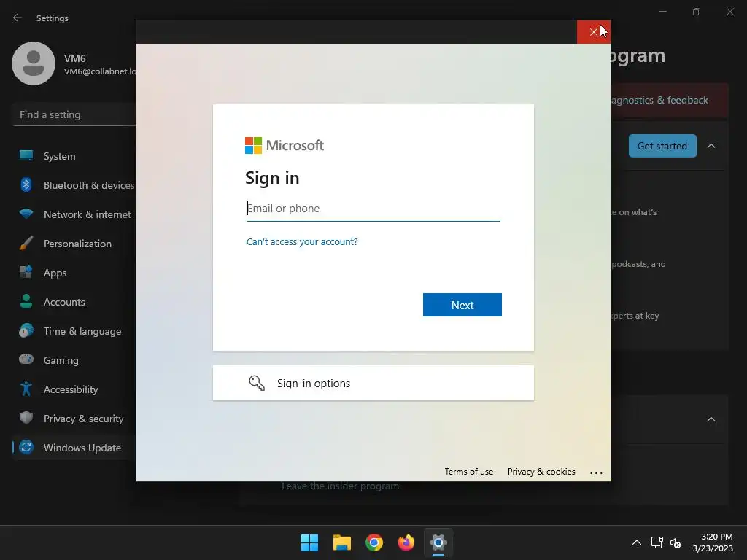
Task: Restore down the Settings window
Action: [697, 12]
